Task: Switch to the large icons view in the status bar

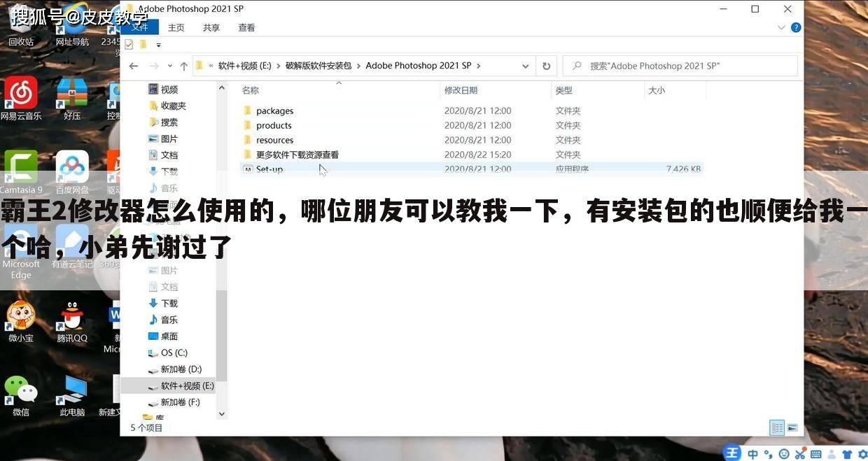Action: pyautogui.click(x=792, y=427)
